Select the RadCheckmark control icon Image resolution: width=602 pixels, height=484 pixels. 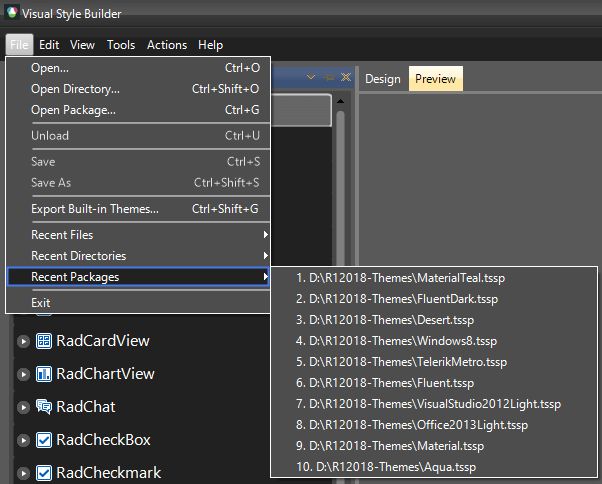point(44,473)
